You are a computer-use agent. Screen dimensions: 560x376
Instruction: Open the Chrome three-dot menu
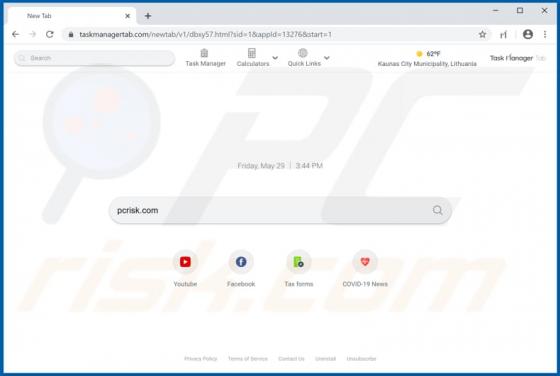pos(545,34)
